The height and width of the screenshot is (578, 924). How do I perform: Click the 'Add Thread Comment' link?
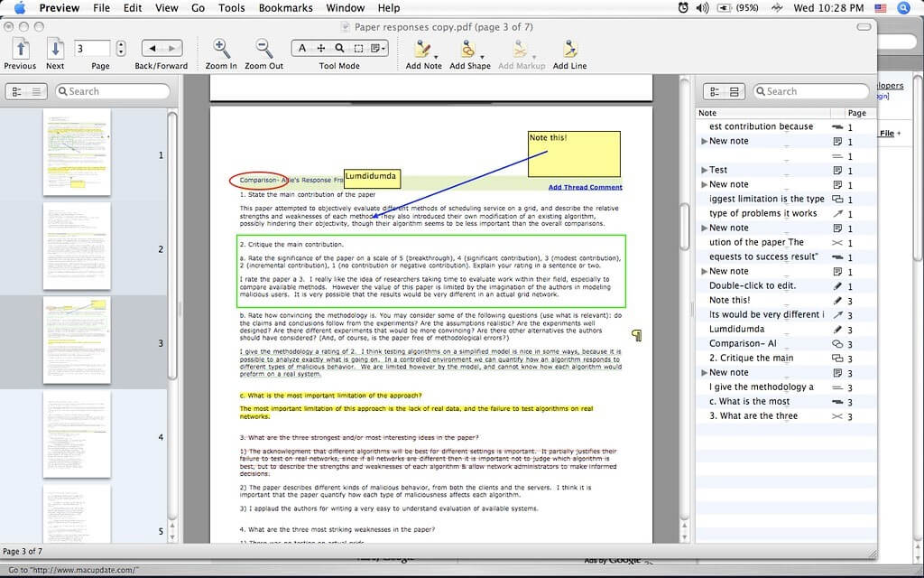(x=585, y=187)
